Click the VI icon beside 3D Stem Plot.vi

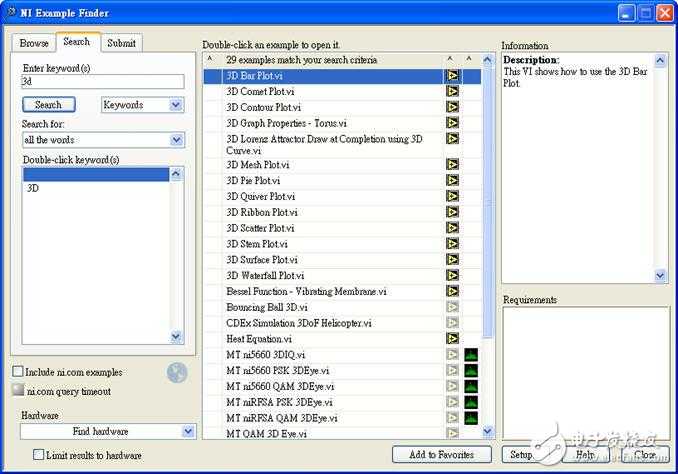click(452, 243)
